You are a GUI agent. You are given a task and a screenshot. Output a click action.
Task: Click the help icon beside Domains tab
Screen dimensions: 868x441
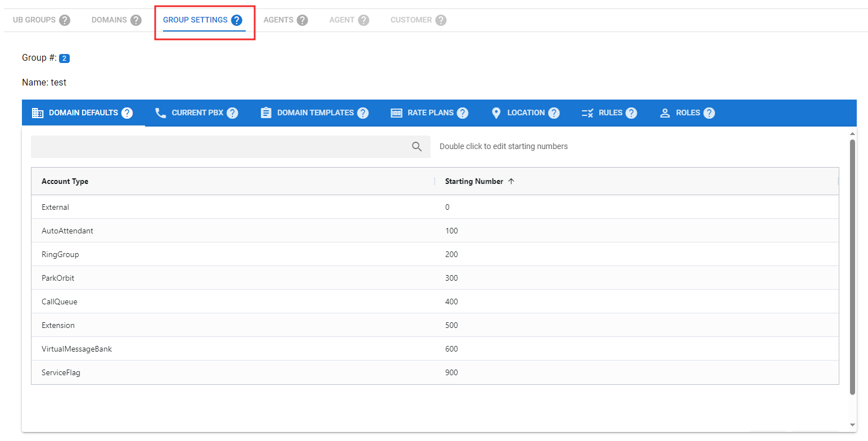click(x=136, y=20)
